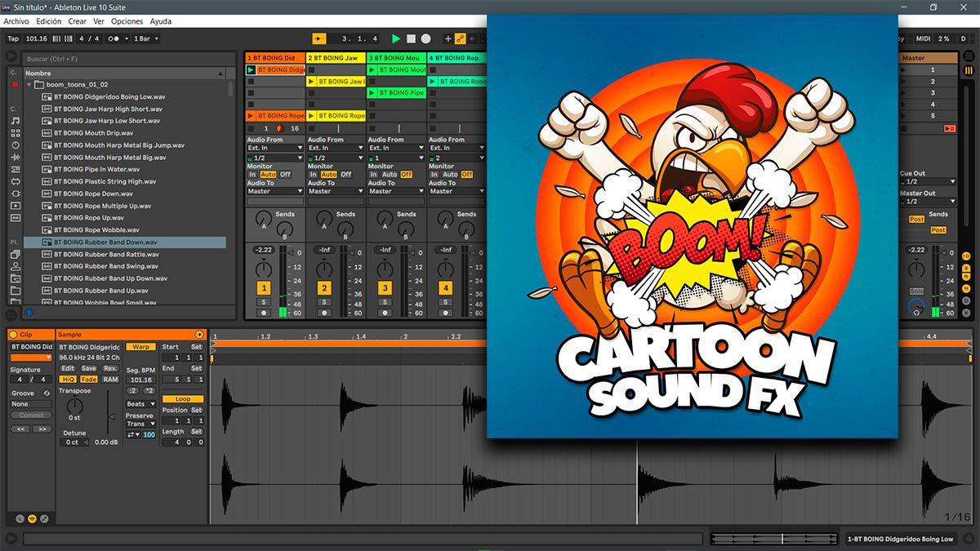Solo track 2 with its S button
The height and width of the screenshot is (551, 980).
324,302
